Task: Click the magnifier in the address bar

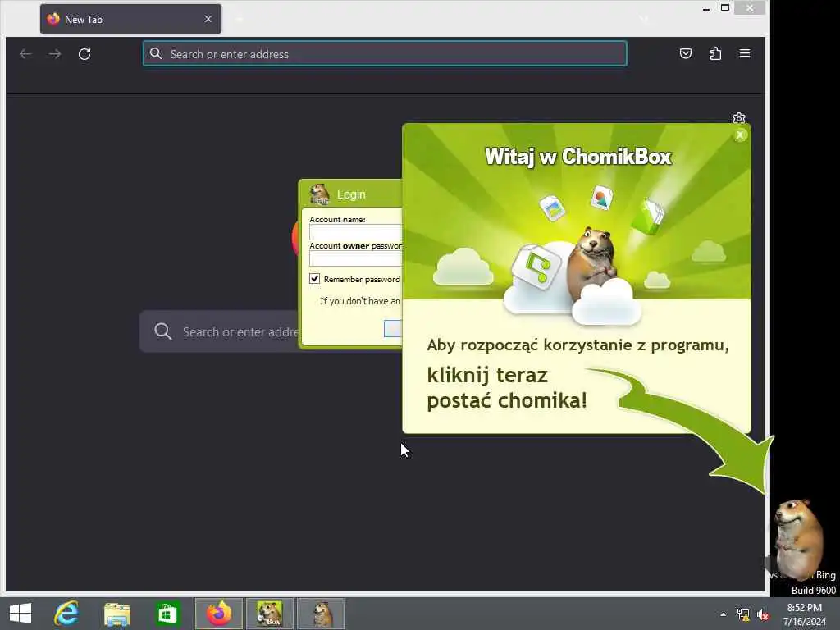Action: 155,53
